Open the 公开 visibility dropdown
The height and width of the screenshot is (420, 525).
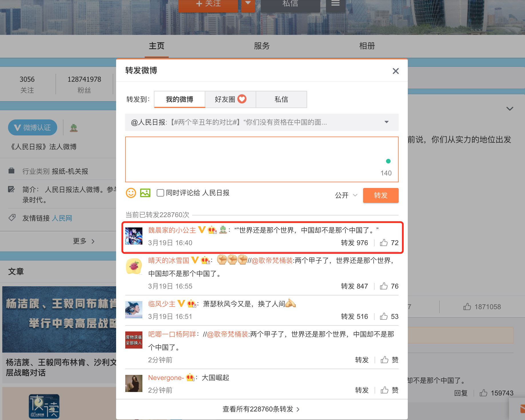(x=346, y=195)
